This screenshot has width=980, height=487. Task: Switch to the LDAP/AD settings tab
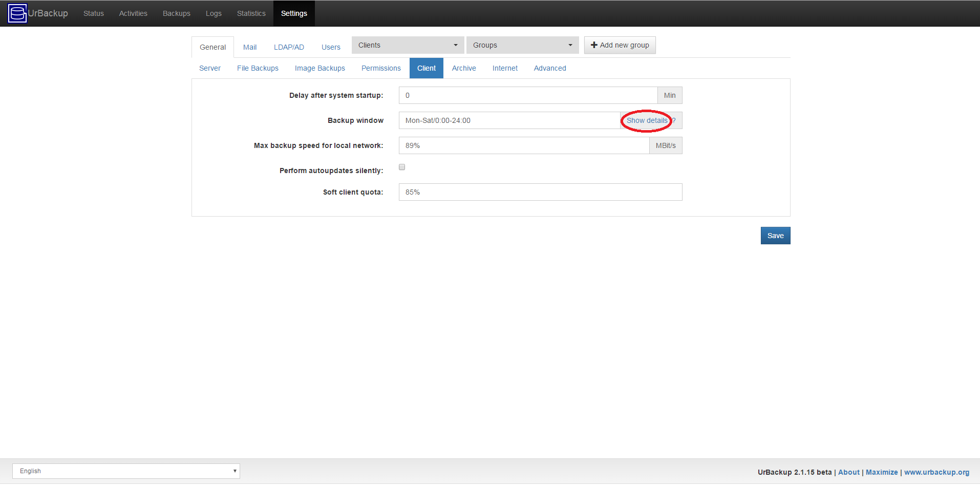pos(289,47)
